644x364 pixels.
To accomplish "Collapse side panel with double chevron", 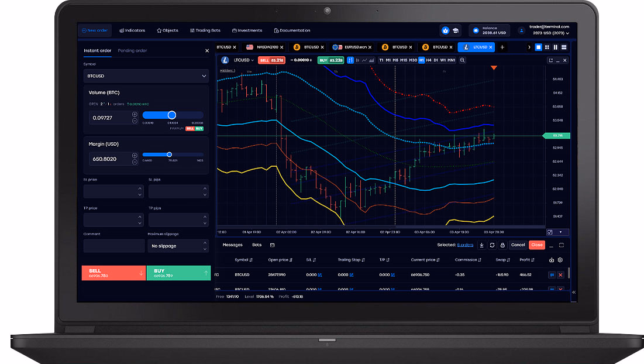I will point(574,292).
